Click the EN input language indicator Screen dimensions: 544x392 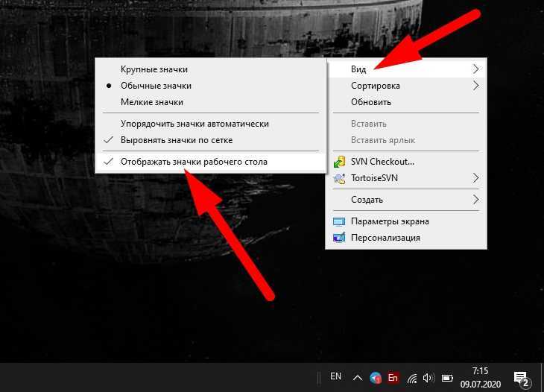pyautogui.click(x=335, y=376)
